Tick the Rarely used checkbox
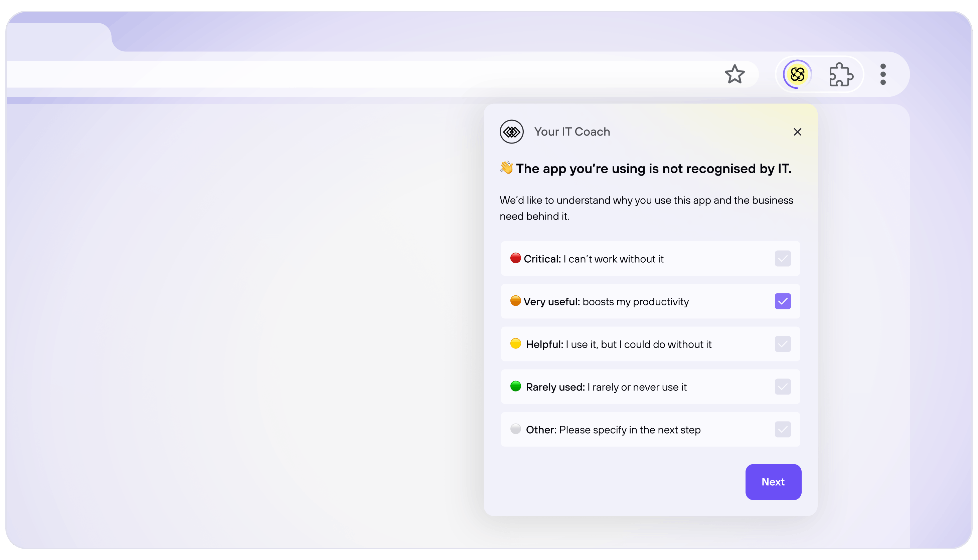The image size is (978, 560). click(783, 387)
